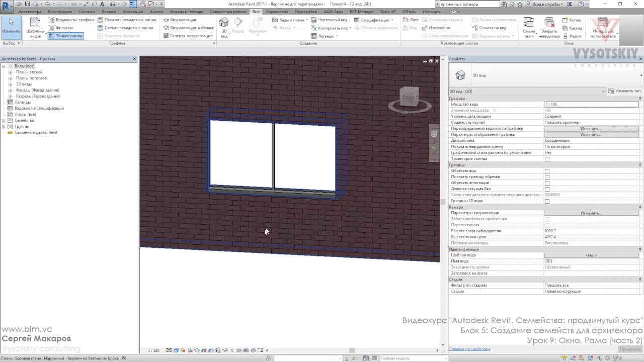
Task: Click Replicate window (Копия)
Action: point(571,20)
